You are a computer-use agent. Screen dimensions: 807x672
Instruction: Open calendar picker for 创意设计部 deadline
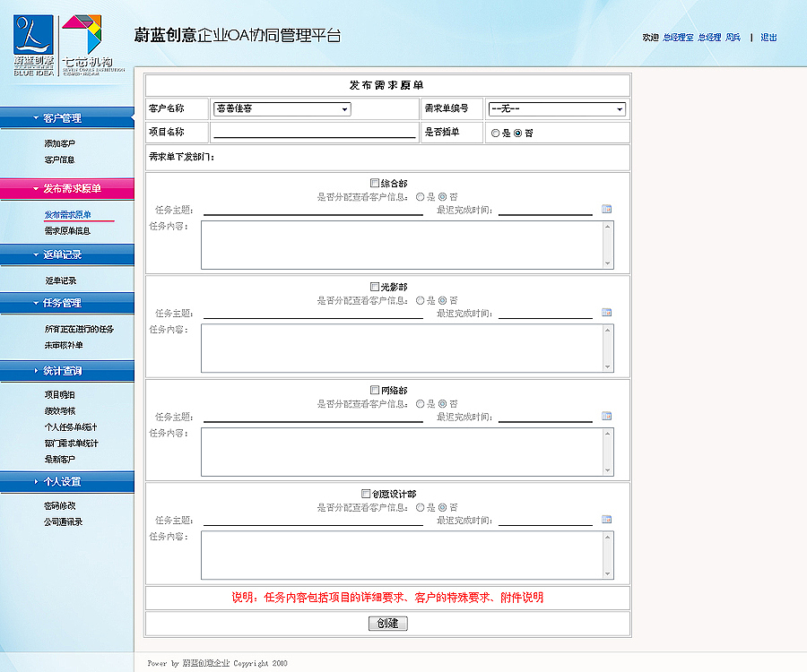tap(606, 520)
